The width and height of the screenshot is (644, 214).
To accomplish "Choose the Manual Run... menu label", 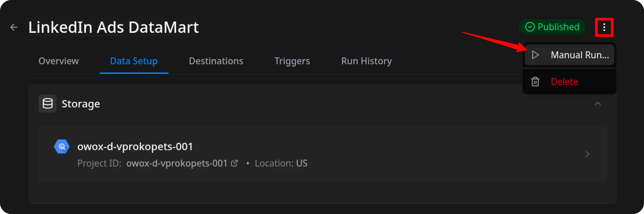I will tap(580, 55).
